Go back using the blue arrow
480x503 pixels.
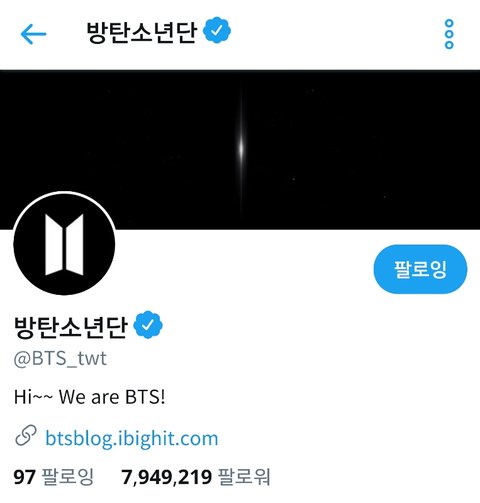coord(33,34)
